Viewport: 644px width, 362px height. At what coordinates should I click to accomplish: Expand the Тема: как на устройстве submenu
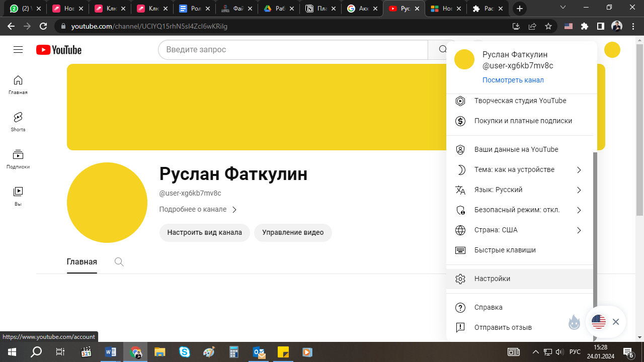coord(518,170)
